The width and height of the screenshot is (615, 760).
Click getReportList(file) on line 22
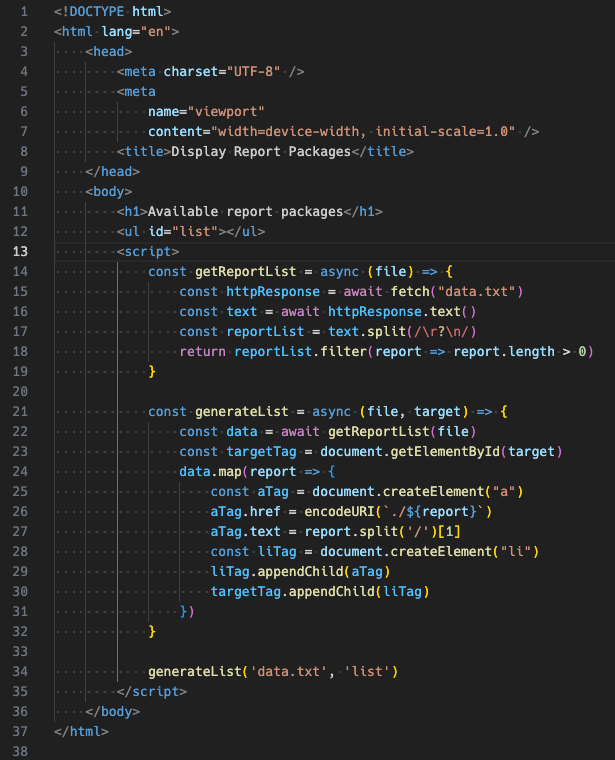(402, 431)
